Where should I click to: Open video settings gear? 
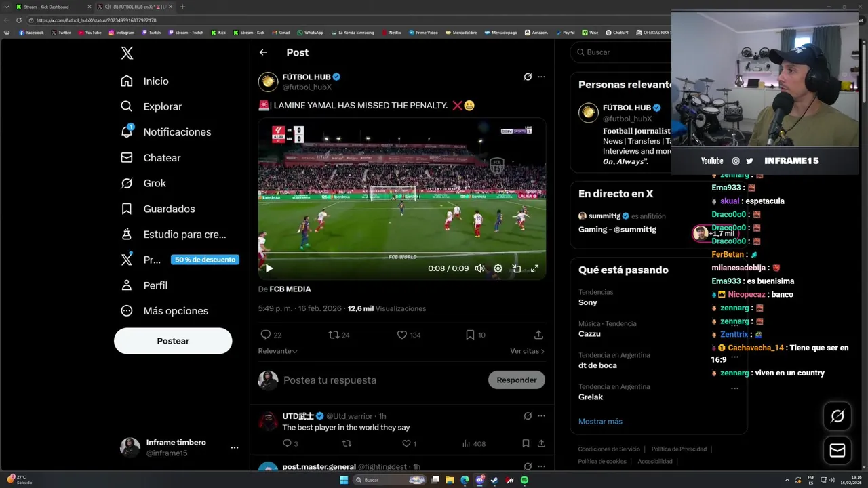point(498,268)
